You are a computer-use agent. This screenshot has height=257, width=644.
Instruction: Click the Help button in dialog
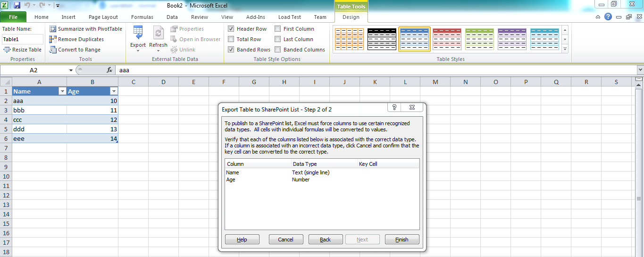click(x=242, y=240)
